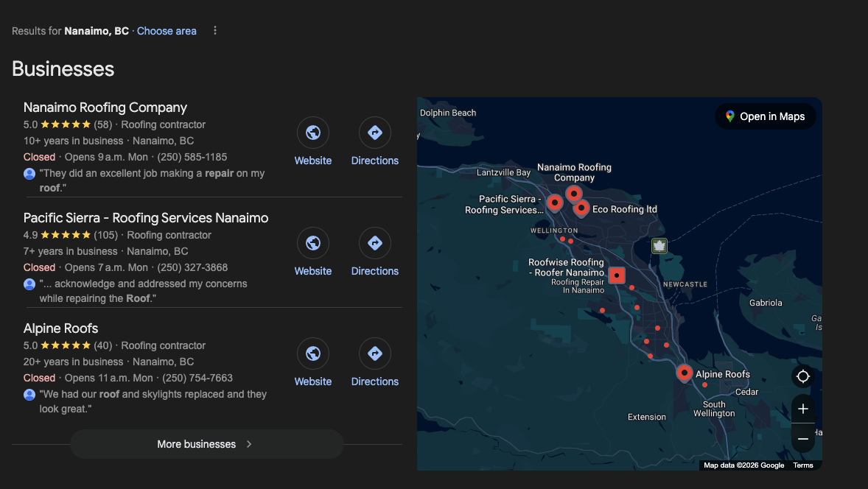Click Directions label under Pacific Sierra listing

click(x=375, y=271)
